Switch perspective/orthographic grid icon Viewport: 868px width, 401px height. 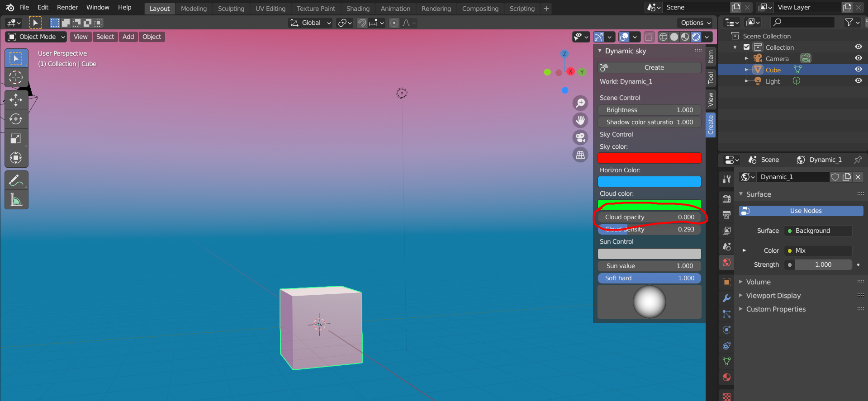point(580,155)
